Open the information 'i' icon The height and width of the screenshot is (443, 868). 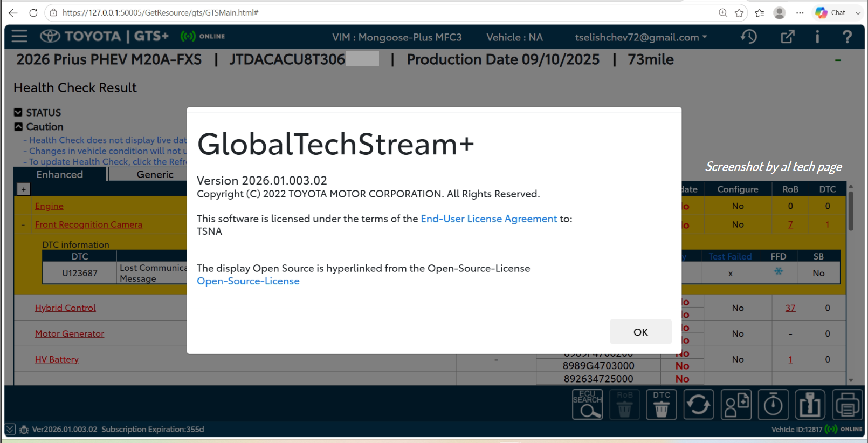click(x=817, y=37)
